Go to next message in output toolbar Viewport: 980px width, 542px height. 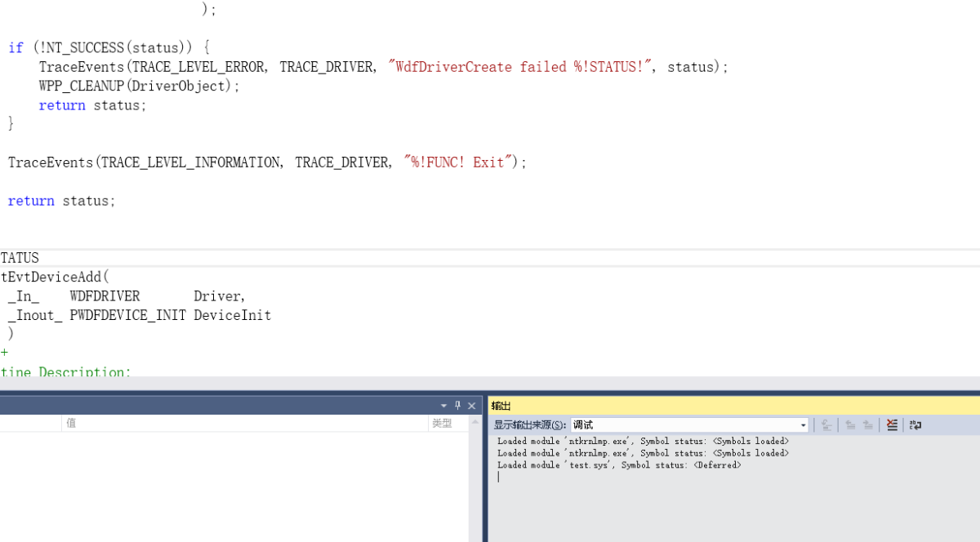pyautogui.click(x=868, y=424)
